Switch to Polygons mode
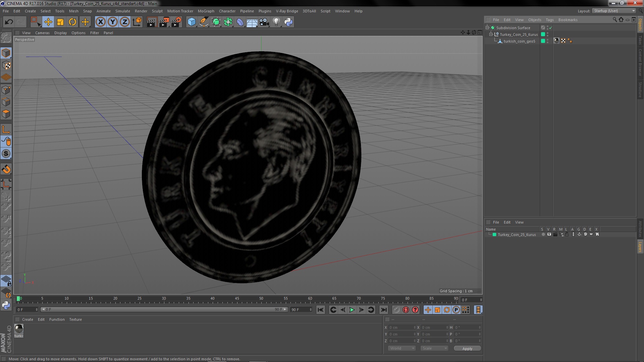Screen dimensions: 644x362 point(6,114)
